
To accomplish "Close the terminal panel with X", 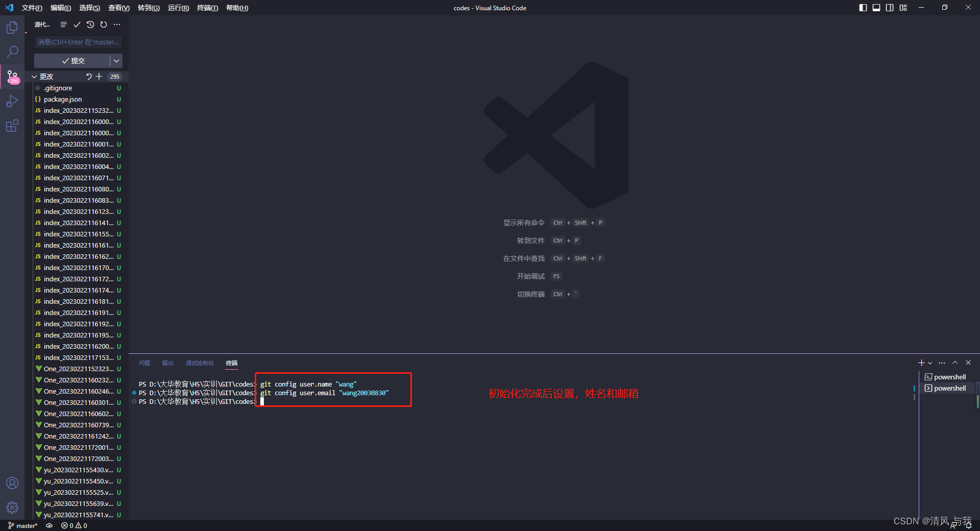I will [968, 363].
